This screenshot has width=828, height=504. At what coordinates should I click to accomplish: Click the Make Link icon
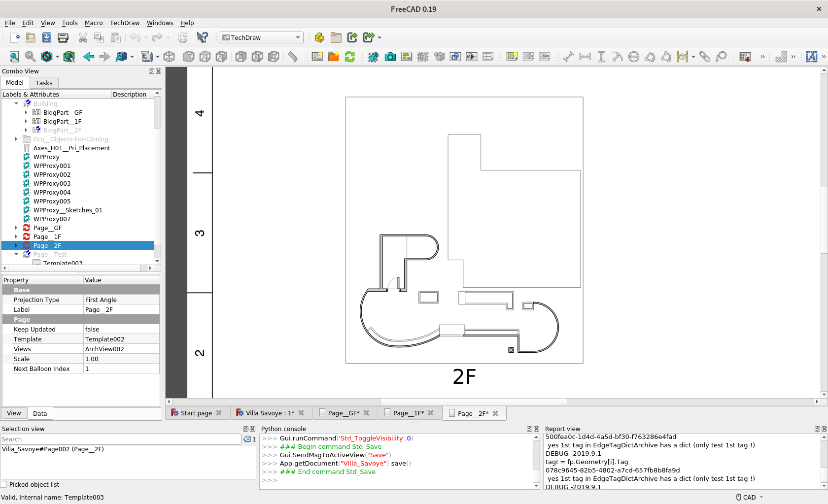click(352, 37)
